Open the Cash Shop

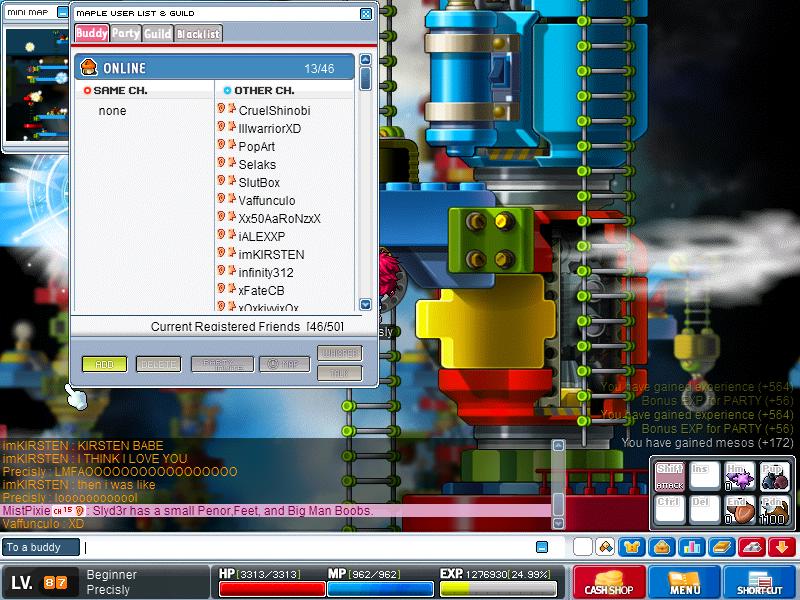click(x=609, y=582)
